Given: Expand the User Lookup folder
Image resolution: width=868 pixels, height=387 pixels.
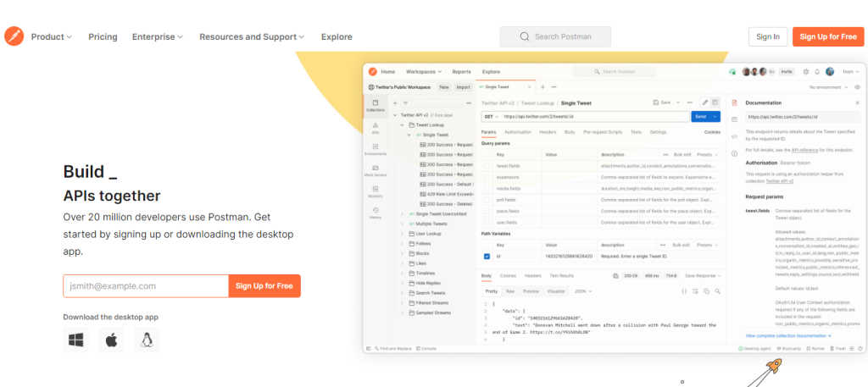Looking at the screenshot, I should coord(403,234).
